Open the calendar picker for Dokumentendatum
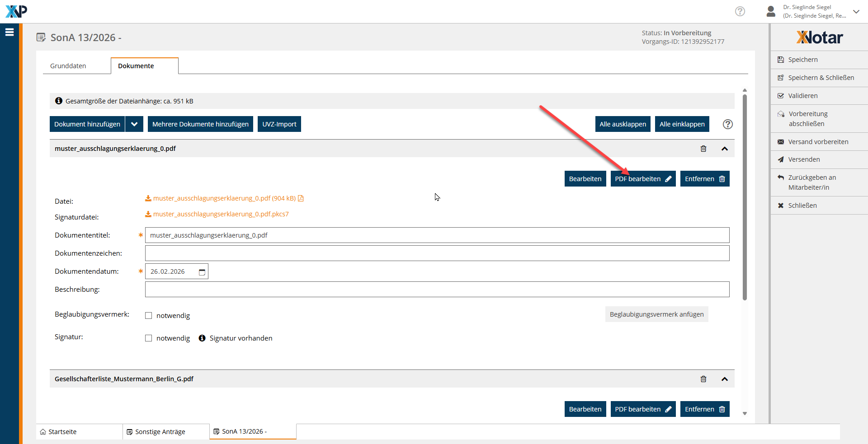This screenshot has height=444, width=868. pos(202,272)
